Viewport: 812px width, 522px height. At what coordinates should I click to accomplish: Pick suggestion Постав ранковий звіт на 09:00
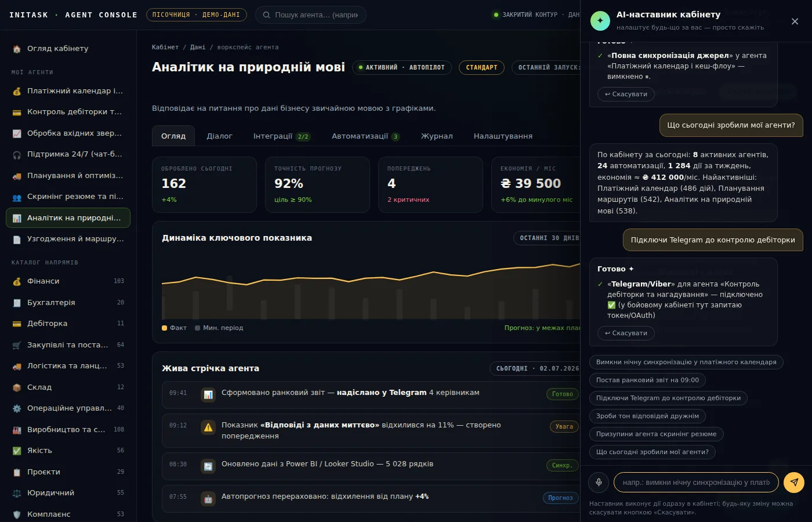pyautogui.click(x=647, y=380)
